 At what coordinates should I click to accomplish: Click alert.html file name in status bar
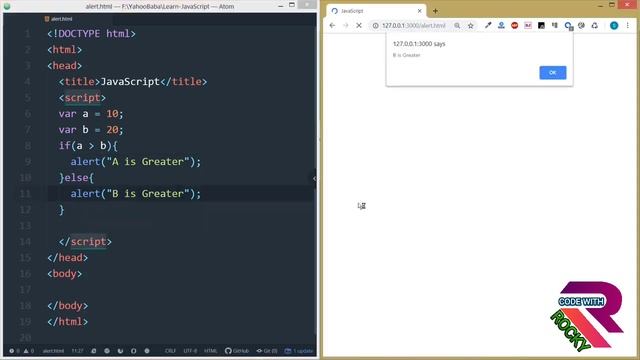(x=53, y=351)
